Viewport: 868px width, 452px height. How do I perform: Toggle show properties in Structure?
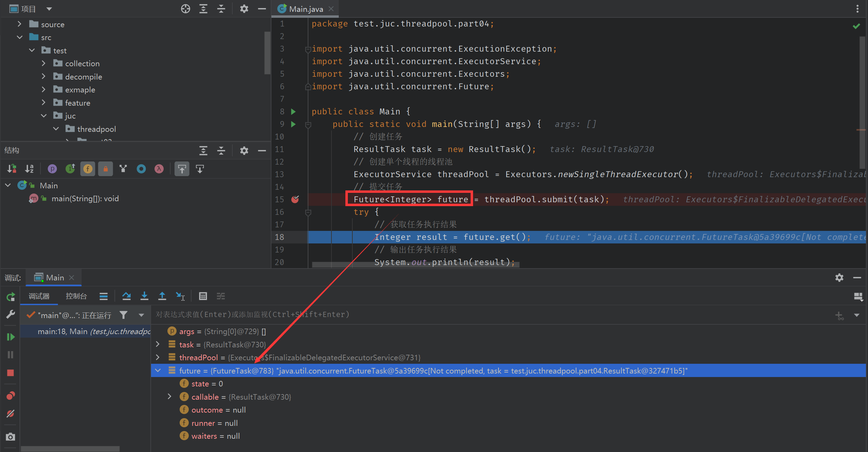[x=52, y=169]
